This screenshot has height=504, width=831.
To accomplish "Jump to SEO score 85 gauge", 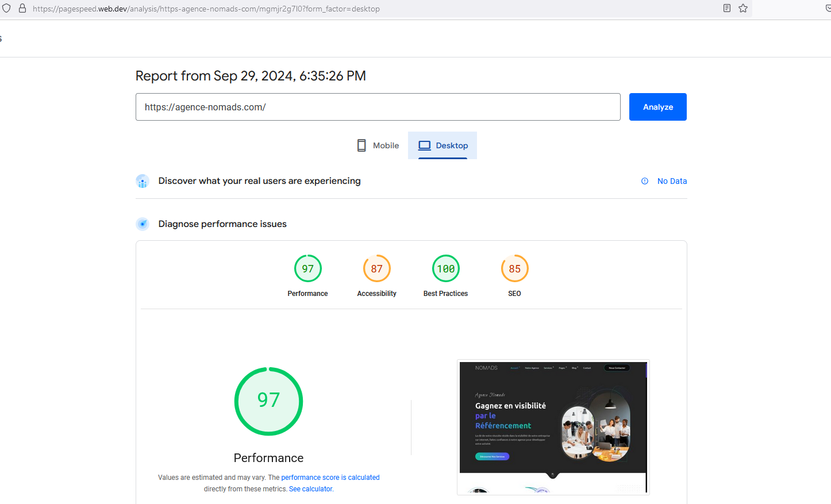I will (x=515, y=268).
